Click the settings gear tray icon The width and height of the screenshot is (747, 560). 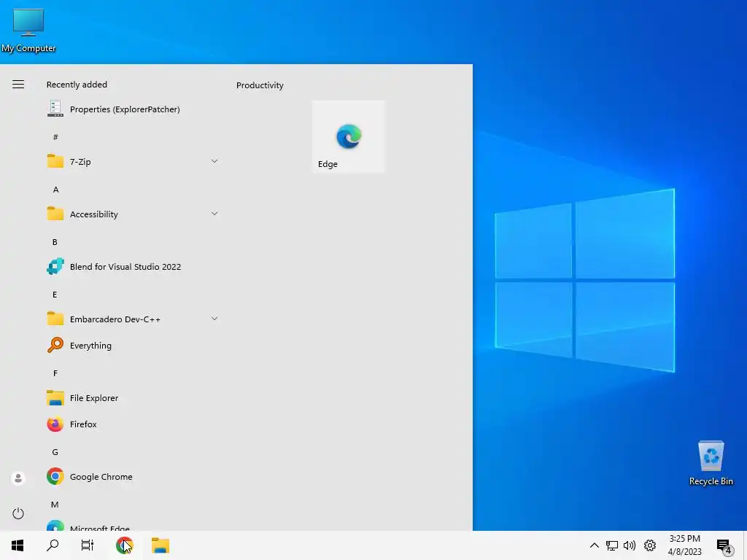click(x=650, y=545)
